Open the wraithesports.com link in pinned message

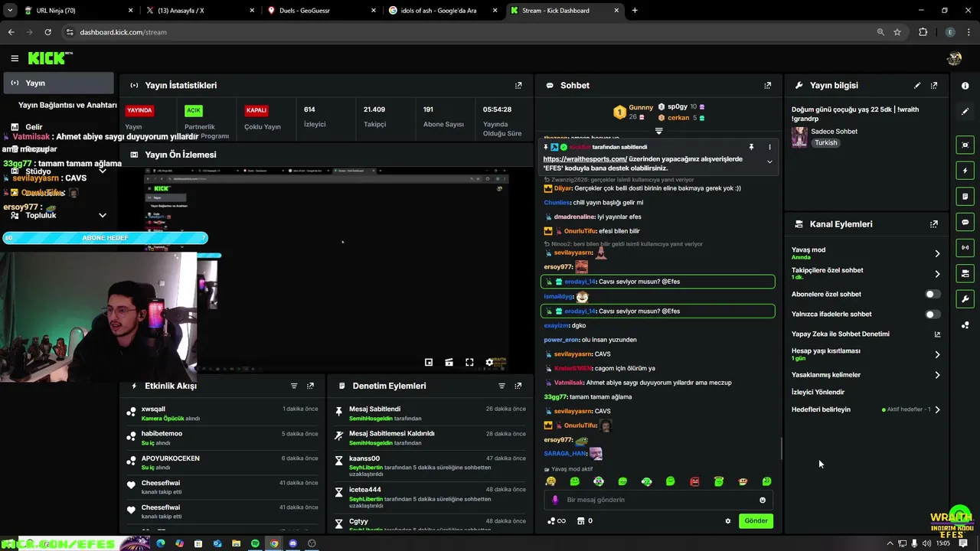(585, 159)
